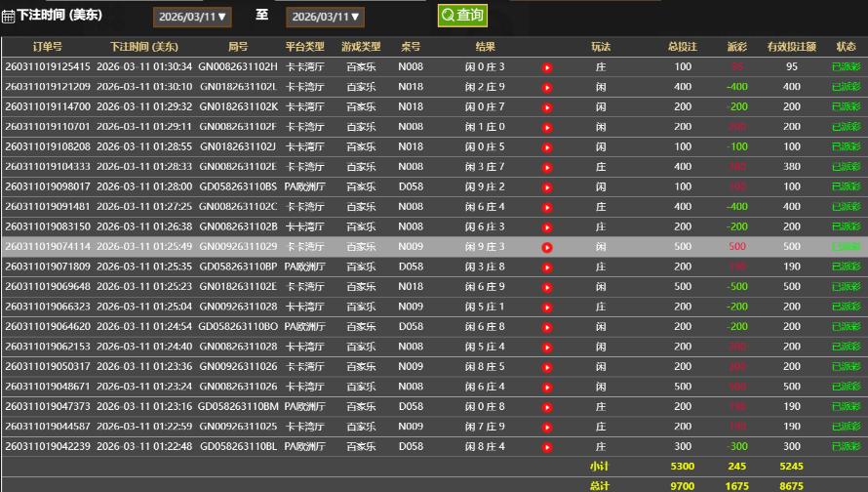Click play icon on highlighted row 260311019074114

(x=547, y=247)
